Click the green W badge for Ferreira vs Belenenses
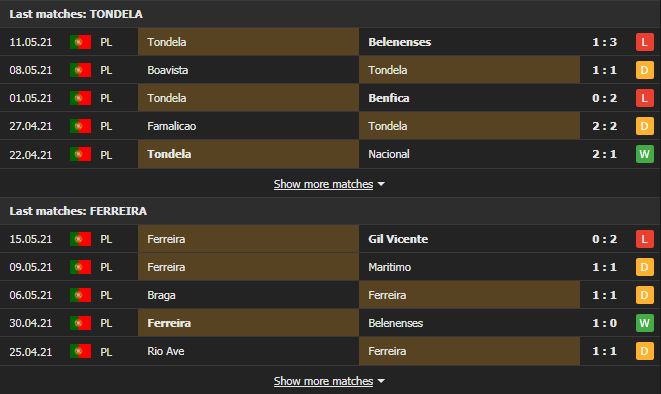 point(645,323)
